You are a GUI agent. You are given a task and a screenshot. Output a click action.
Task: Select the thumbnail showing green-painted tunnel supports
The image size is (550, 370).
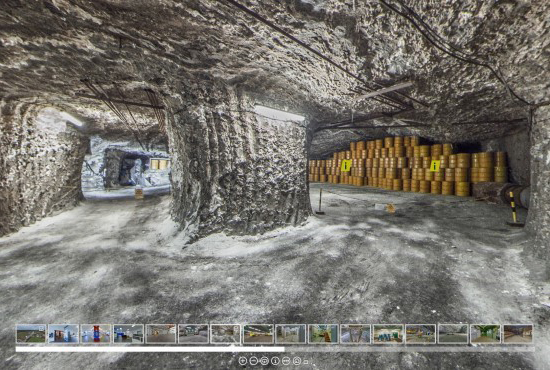(x=485, y=334)
